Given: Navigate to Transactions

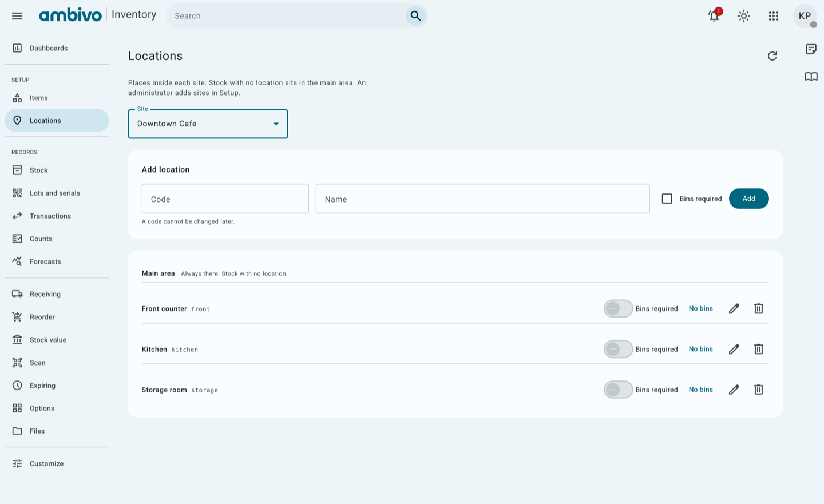Looking at the screenshot, I should coord(57,216).
